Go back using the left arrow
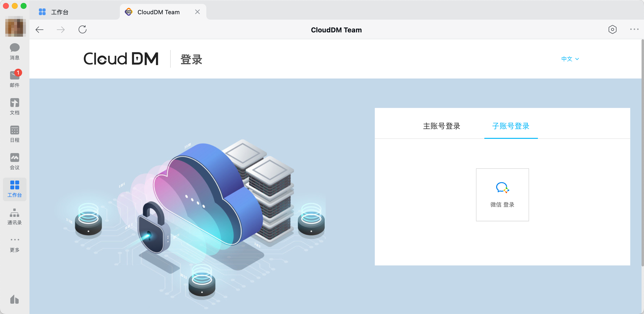This screenshot has height=314, width=644. (x=40, y=30)
